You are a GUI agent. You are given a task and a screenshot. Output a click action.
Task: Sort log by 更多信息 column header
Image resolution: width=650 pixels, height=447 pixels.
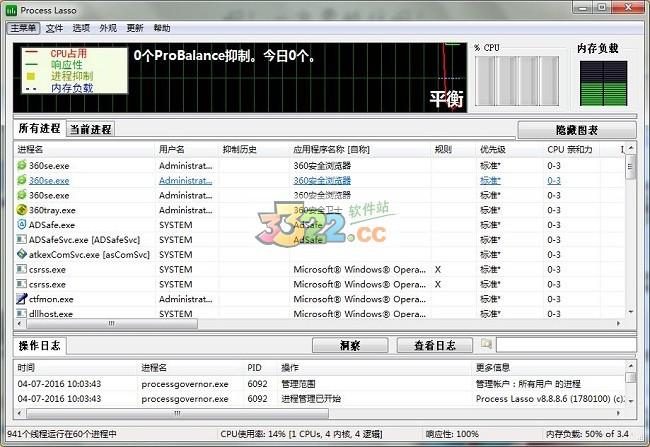tap(548, 367)
